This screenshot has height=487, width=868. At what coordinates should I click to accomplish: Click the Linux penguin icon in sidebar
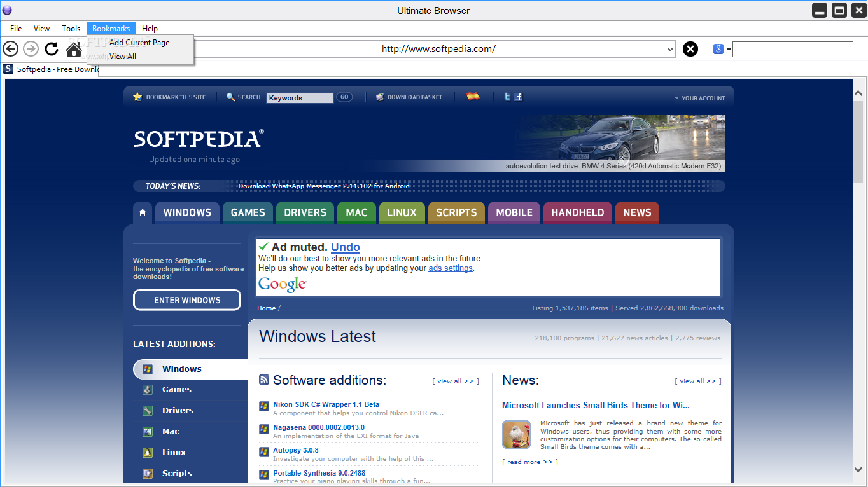tap(148, 453)
